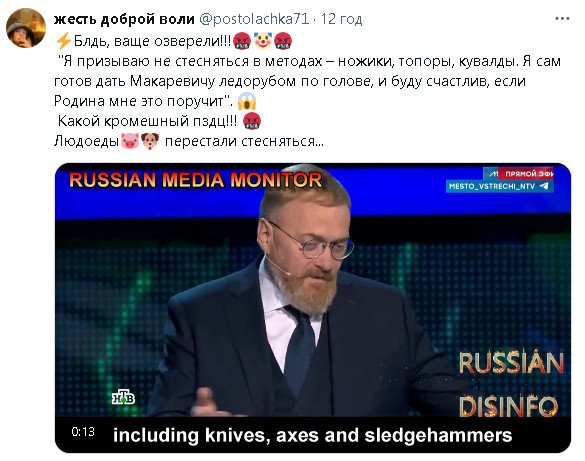Play the embedded video of the bearded man

313,308
